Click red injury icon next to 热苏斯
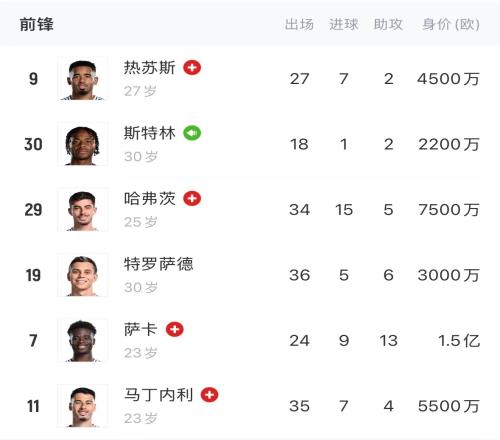Viewport: 500px width, 440px height. coord(192,68)
